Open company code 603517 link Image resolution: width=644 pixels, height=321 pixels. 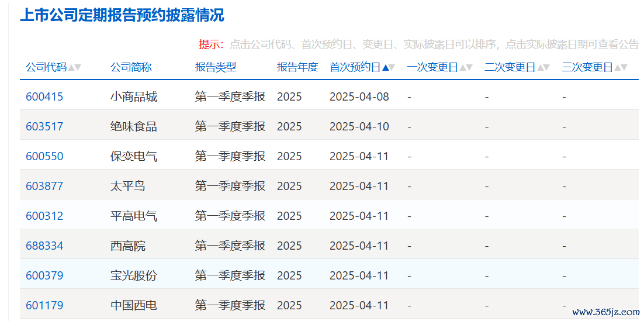tap(44, 127)
